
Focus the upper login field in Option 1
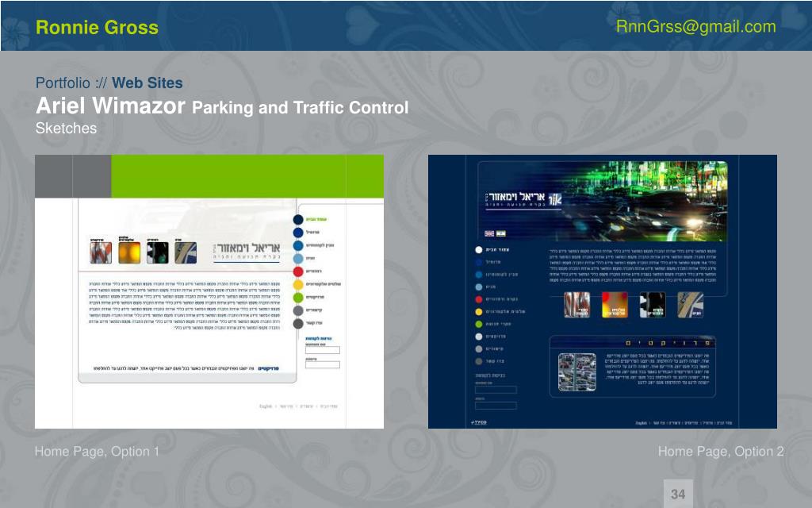(323, 350)
